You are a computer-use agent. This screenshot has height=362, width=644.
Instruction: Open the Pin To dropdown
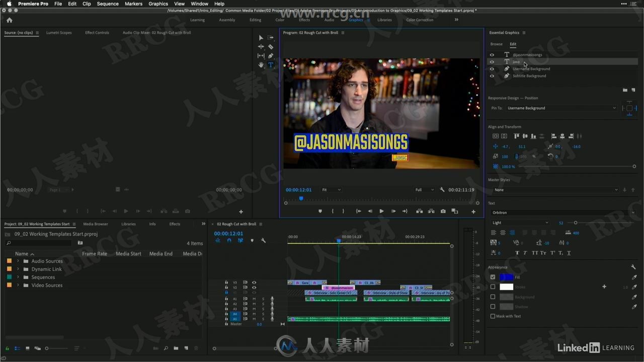pos(561,108)
